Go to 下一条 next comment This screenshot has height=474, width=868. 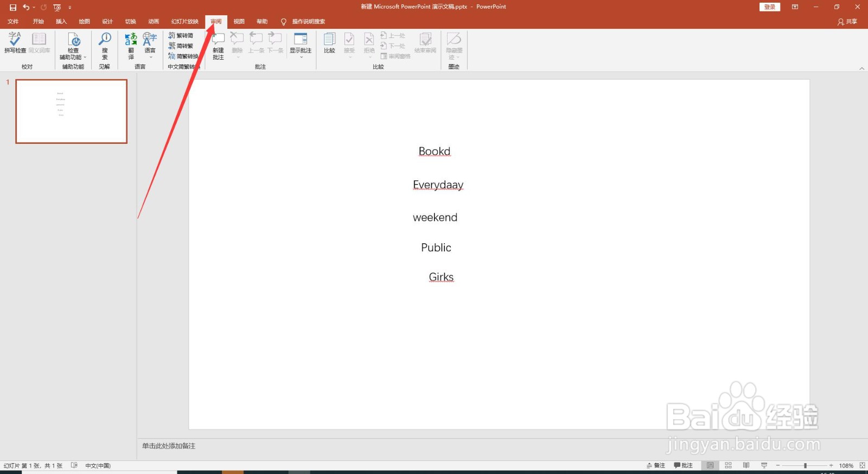click(x=275, y=42)
